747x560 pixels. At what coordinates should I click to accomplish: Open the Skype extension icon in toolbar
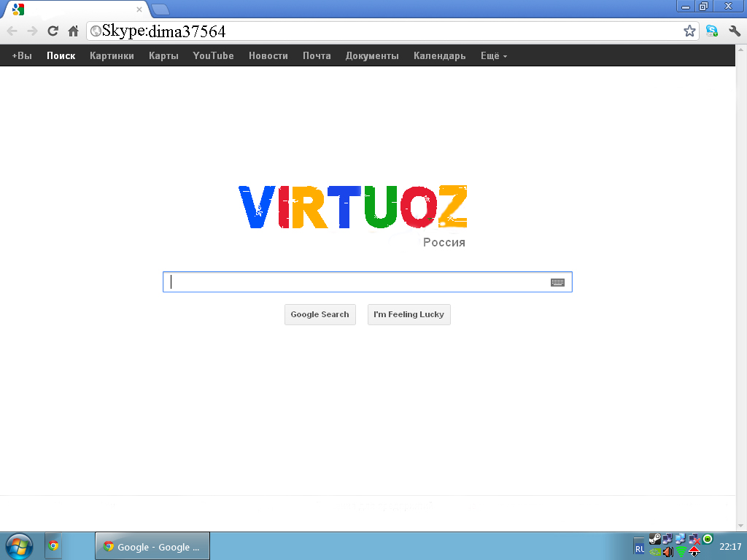(x=712, y=31)
